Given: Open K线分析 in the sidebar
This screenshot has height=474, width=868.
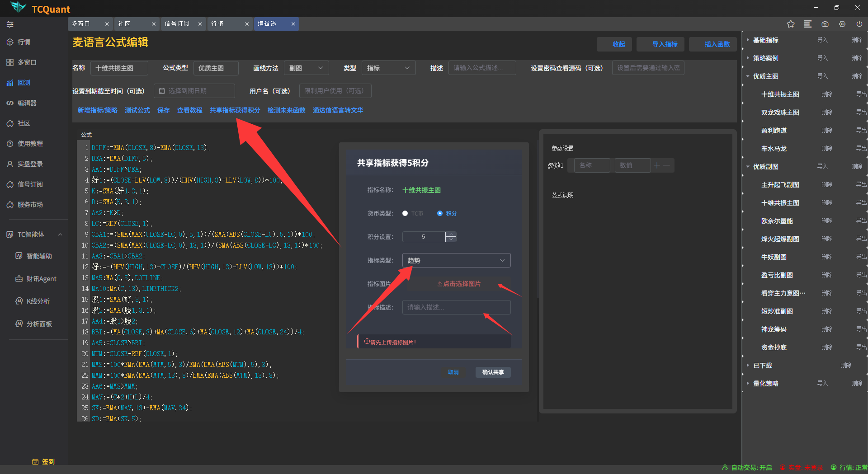Looking at the screenshot, I should click(x=38, y=301).
